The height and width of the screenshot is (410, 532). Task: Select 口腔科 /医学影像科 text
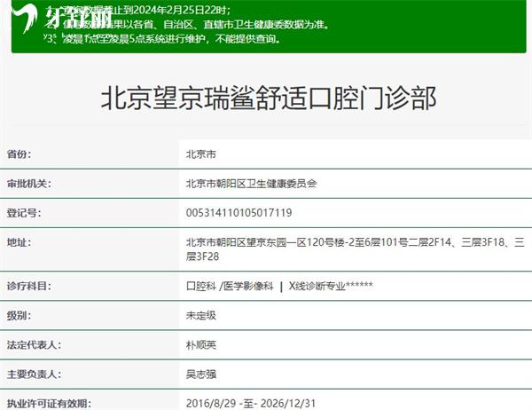click(x=230, y=286)
